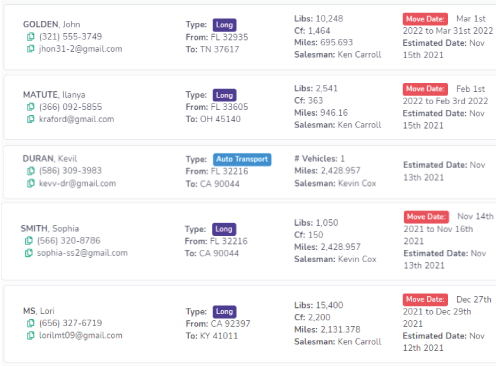Image resolution: width=496 pixels, height=366 pixels.
Task: Copy kevv-dr@gmail.com email icon
Action: coord(30,183)
